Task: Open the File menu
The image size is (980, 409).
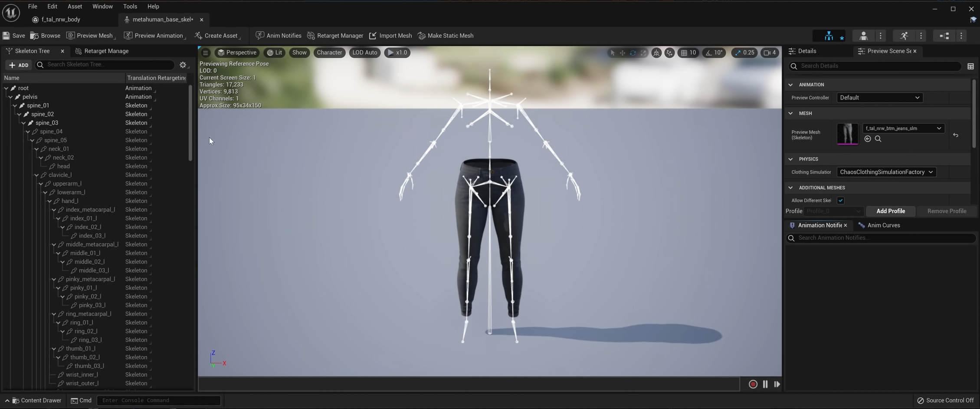Action: pyautogui.click(x=33, y=7)
